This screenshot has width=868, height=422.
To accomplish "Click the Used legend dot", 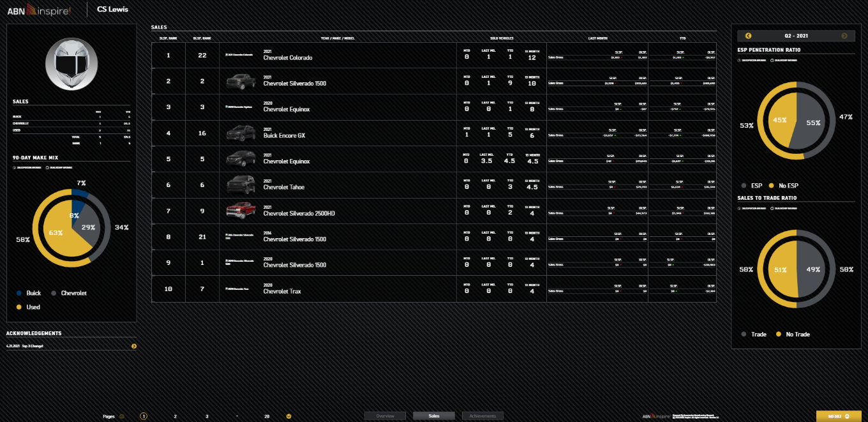I will 18,307.
